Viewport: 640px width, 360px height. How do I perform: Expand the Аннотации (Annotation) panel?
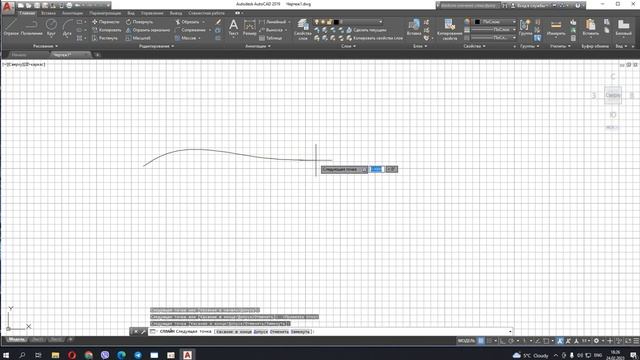coord(258,46)
